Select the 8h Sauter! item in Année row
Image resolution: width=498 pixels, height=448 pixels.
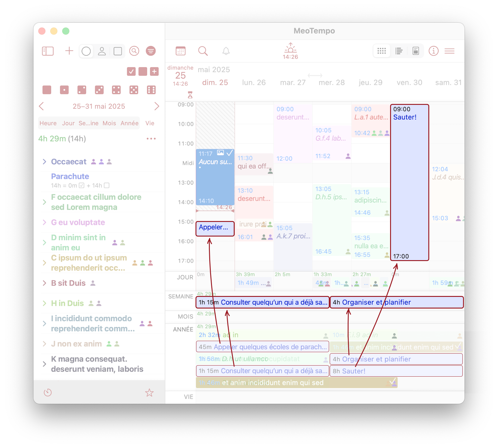[396, 371]
